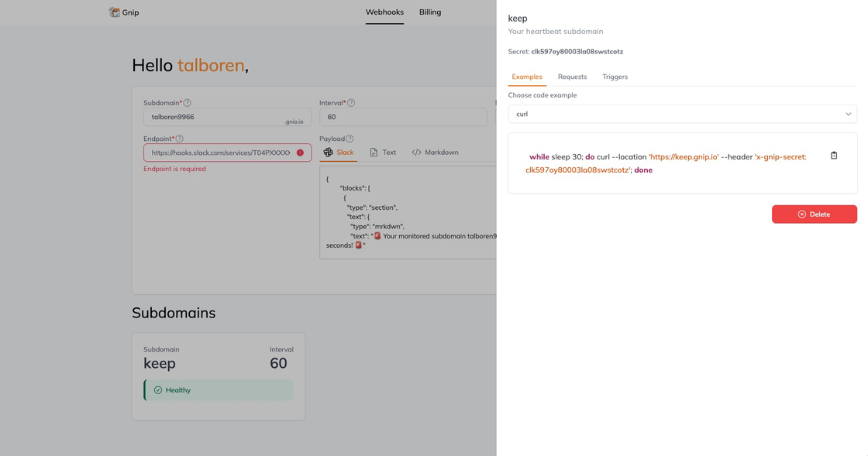Switch to the Requests tab
The width and height of the screenshot is (868, 456).
tap(572, 77)
